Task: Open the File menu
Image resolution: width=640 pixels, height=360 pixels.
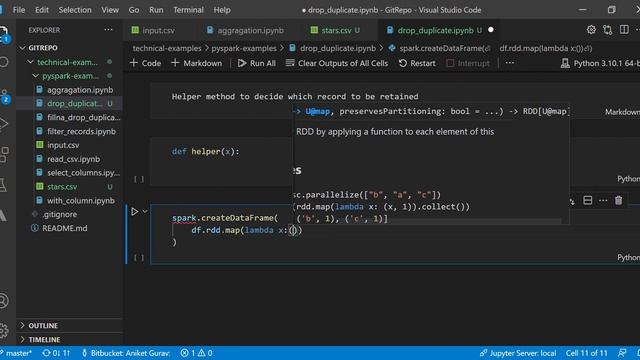Action: [x=19, y=10]
